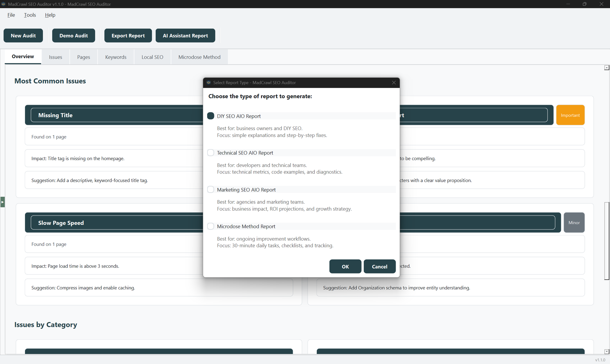Run the Demo Audit

pos(73,35)
